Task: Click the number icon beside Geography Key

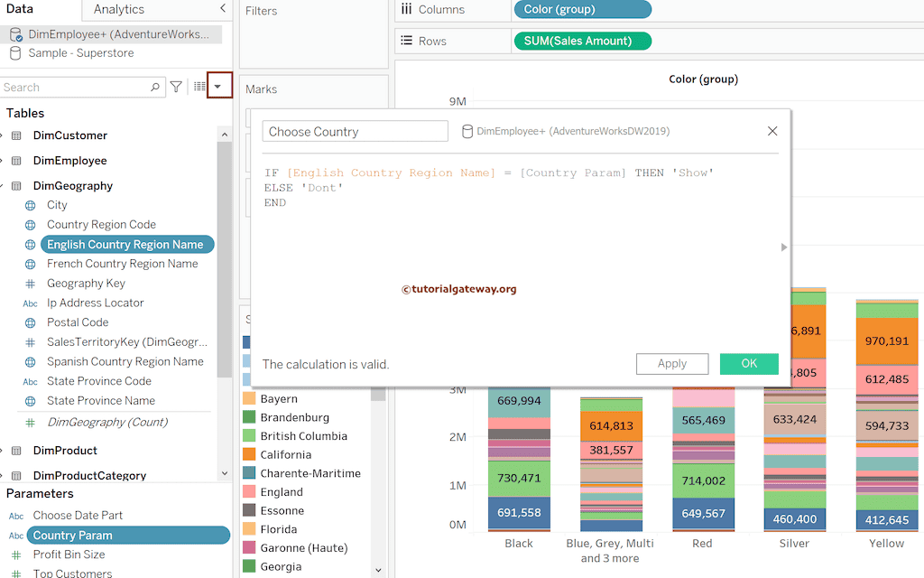Action: click(x=30, y=284)
